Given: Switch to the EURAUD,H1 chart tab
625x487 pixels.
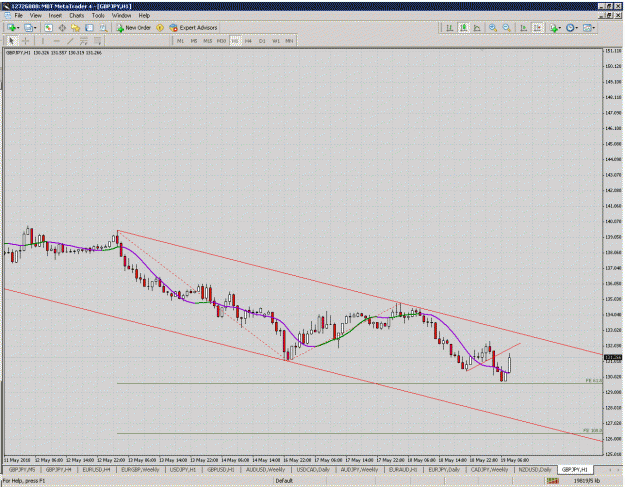Looking at the screenshot, I should pyautogui.click(x=403, y=470).
